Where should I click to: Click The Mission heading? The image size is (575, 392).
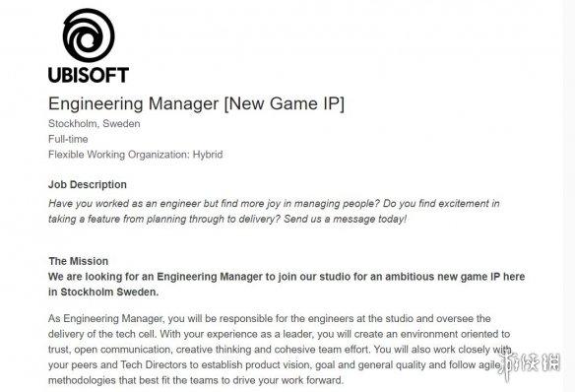coord(79,261)
